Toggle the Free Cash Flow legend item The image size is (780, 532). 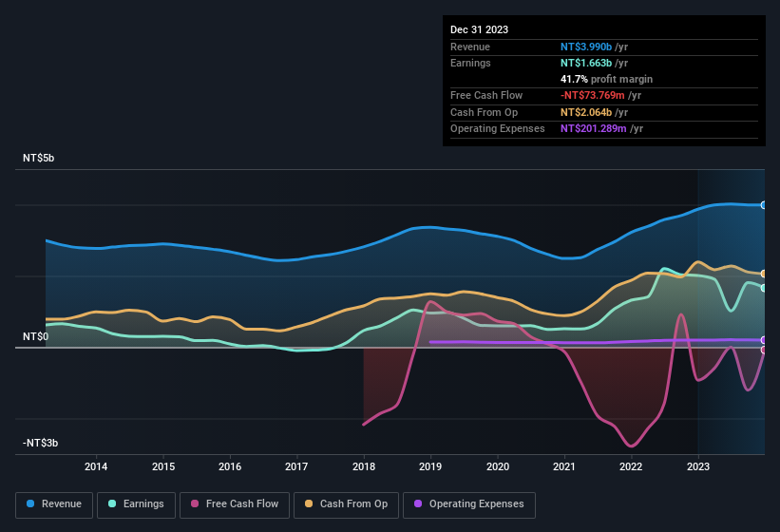[x=235, y=504]
